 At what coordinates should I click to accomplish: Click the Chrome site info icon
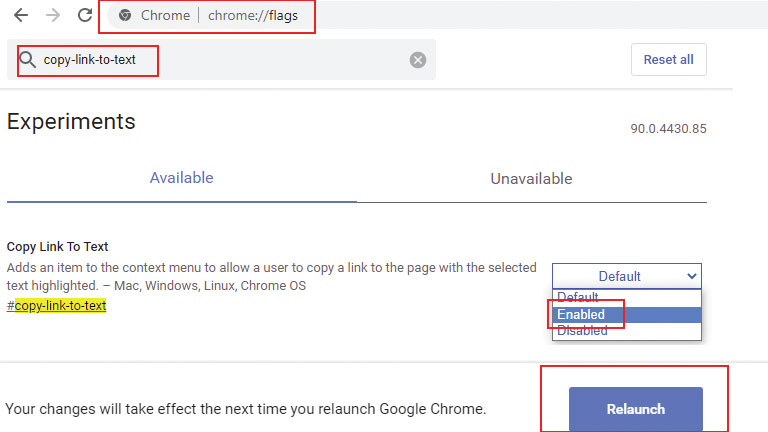125,15
